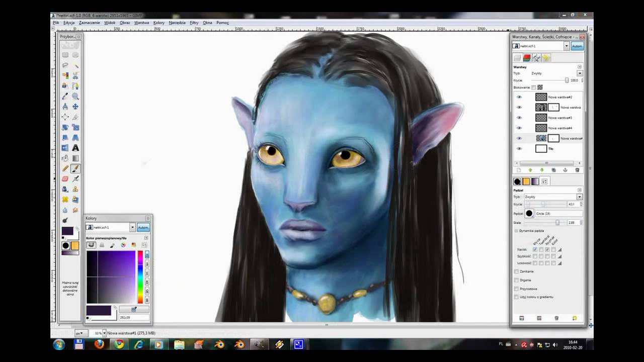Select the Free Select lasso tool

click(65, 65)
